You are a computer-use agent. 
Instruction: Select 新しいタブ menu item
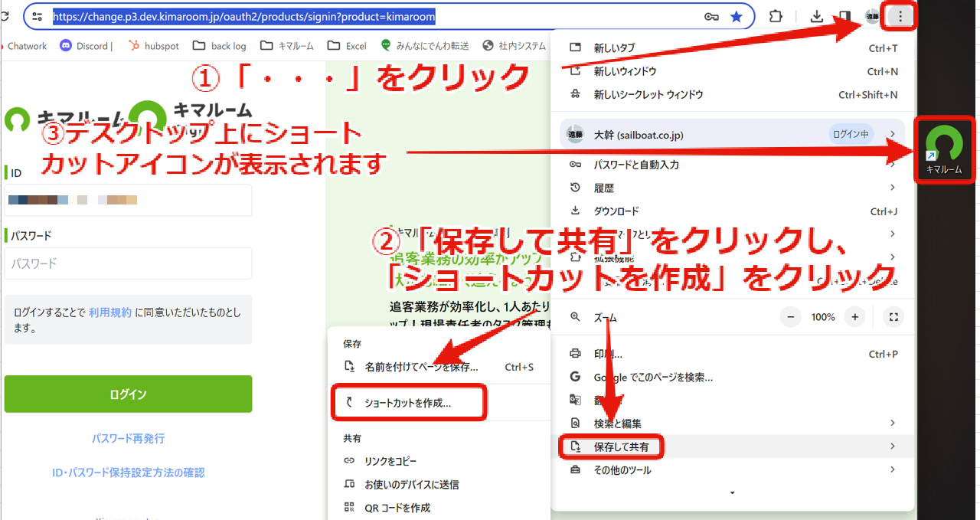(x=733, y=47)
